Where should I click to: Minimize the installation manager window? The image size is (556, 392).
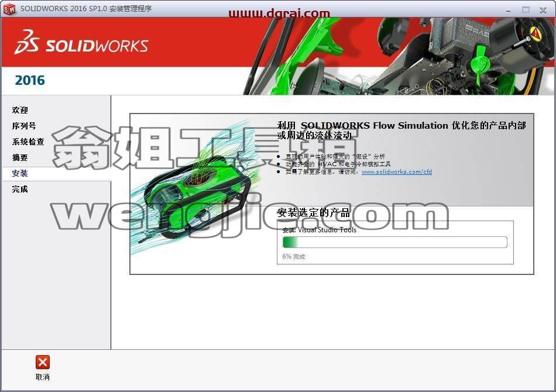(x=508, y=10)
